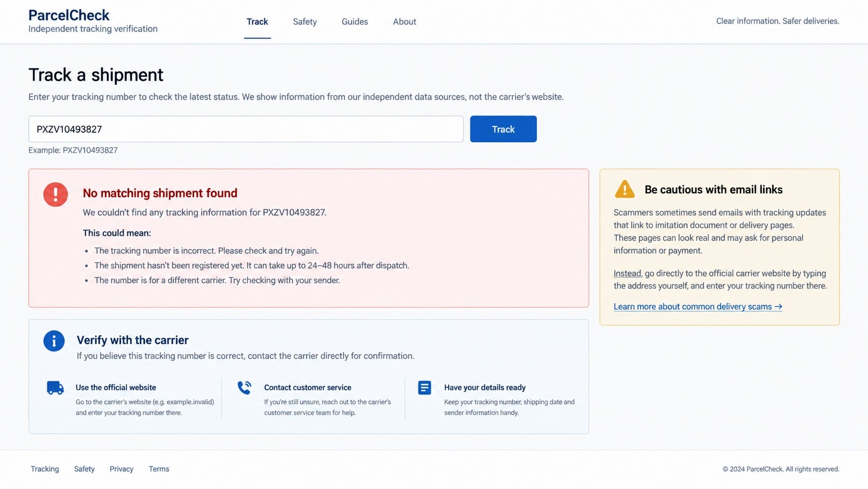The image size is (868, 489).
Task: Click the 'Track a shipment' heading
Action: tap(96, 75)
